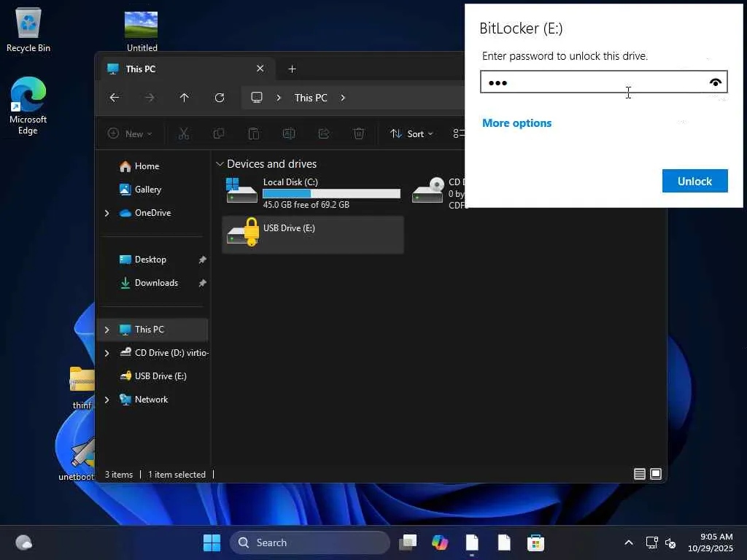Click the muted volume tray icon

pos(670,542)
